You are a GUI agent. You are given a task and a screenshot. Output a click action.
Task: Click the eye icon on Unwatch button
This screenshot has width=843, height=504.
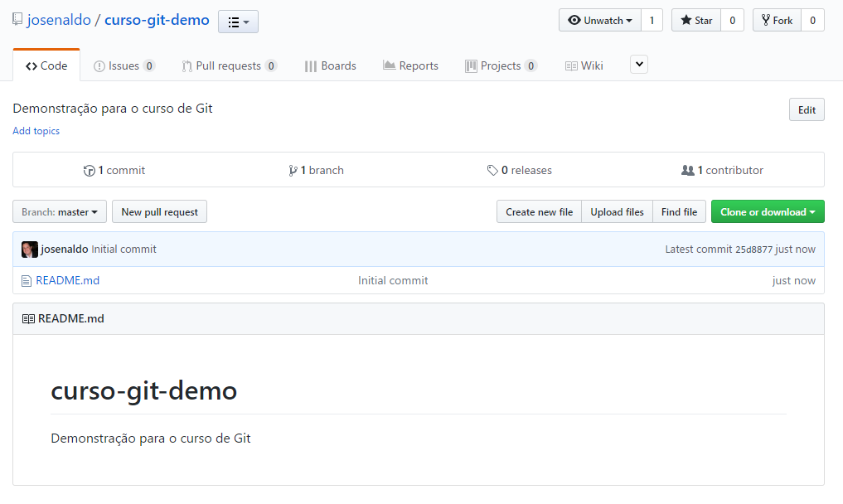pos(574,21)
